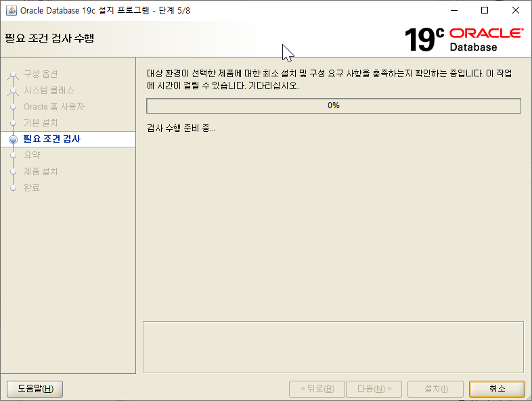Select the 요약 step in sidebar
The image size is (532, 401).
[32, 155]
